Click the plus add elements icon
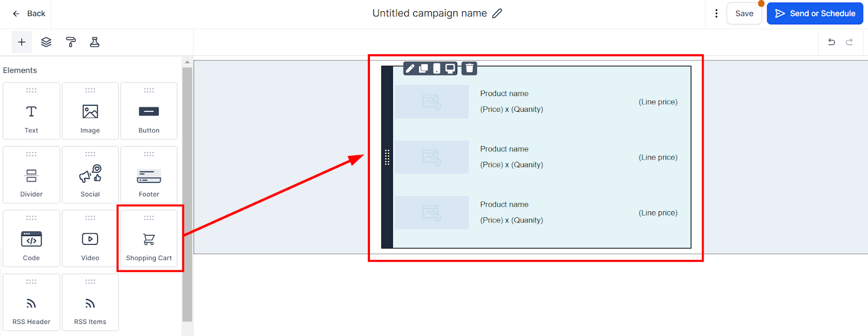Viewport: 868px width, 336px height. click(x=22, y=42)
